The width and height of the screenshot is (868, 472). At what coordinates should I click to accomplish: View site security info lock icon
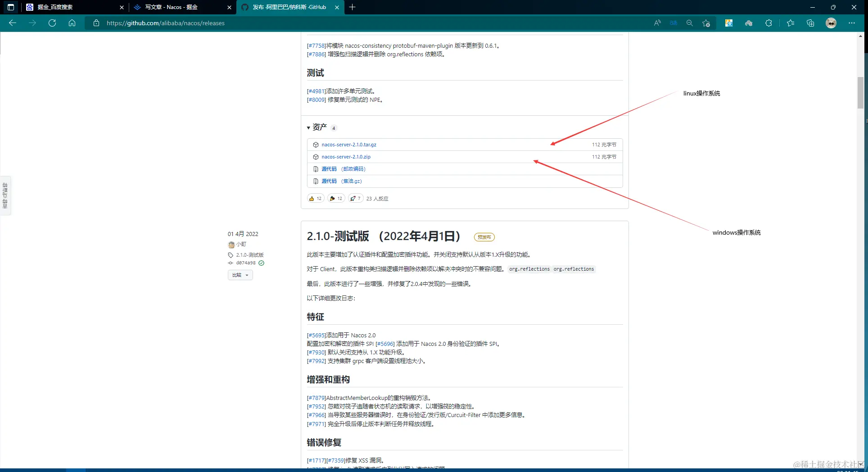pyautogui.click(x=96, y=23)
